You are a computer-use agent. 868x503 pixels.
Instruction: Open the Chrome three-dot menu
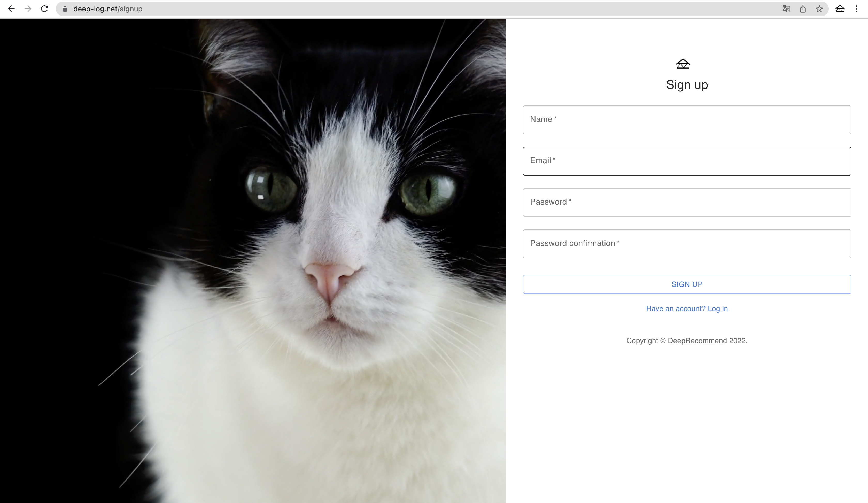click(857, 9)
